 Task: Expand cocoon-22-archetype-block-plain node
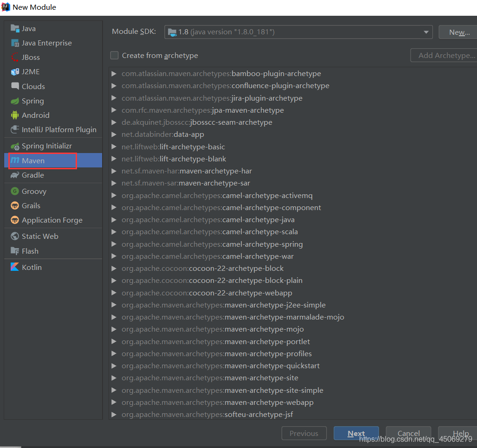point(114,281)
